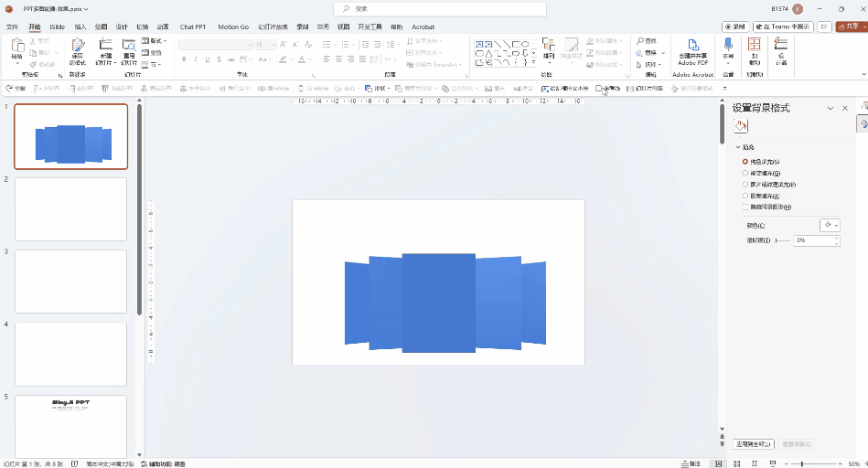Open the font size dropdown
The height and width of the screenshot is (468, 868).
click(x=274, y=44)
